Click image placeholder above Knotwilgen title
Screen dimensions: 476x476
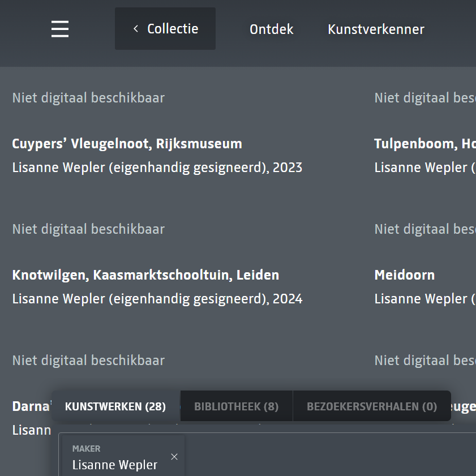coord(88,229)
